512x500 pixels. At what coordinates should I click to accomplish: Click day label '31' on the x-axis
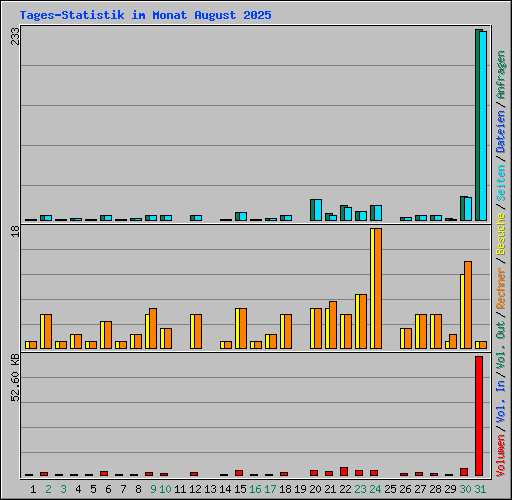click(480, 489)
